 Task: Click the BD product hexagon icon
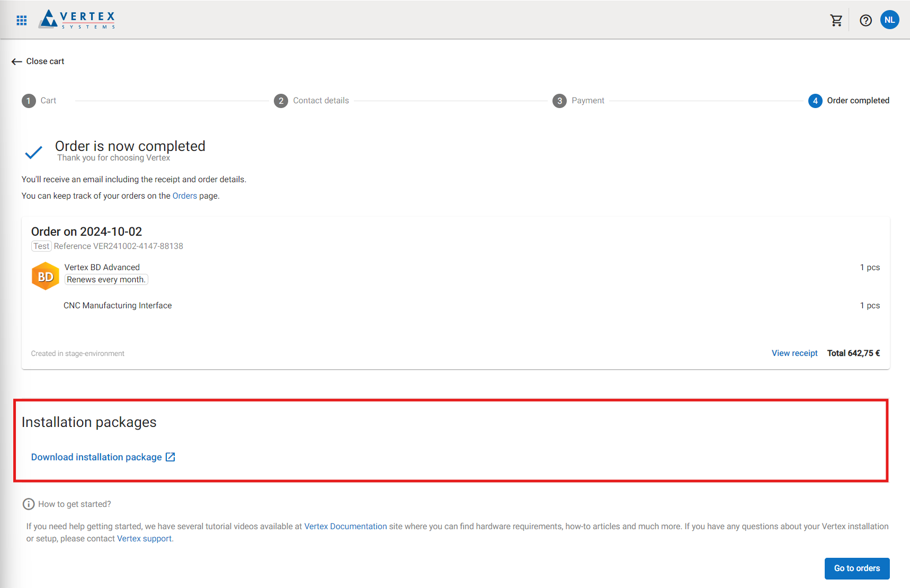46,277
